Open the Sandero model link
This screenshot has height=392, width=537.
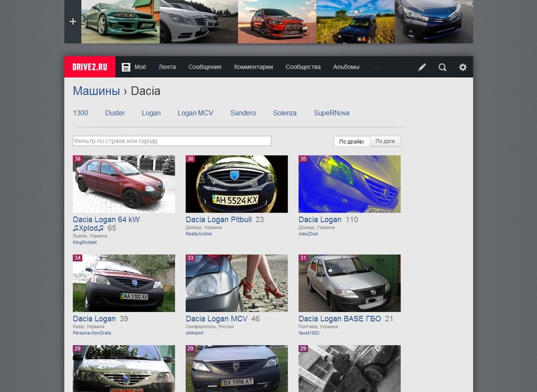[x=243, y=113]
